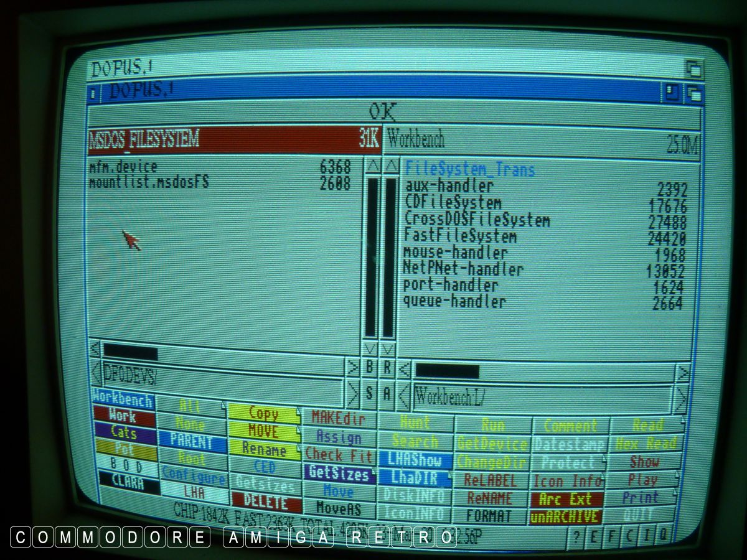Image resolution: width=747 pixels, height=560 pixels.
Task: Click the left pane's horizontal scrollbar slider
Action: 130,353
